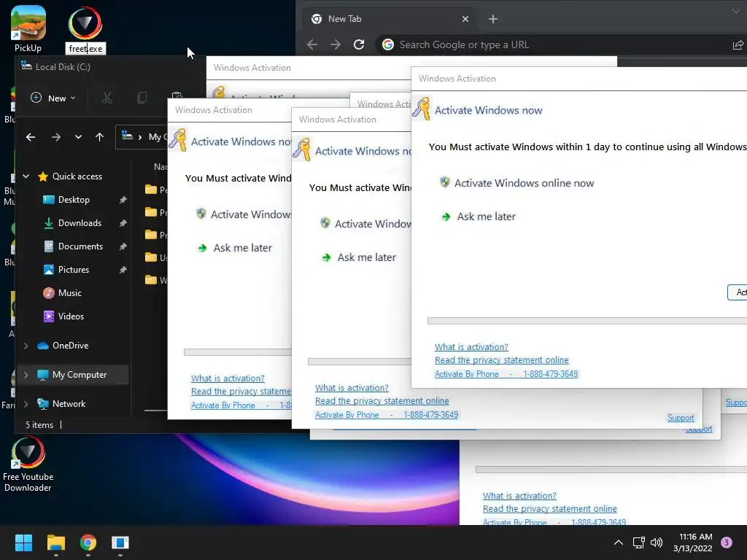Click progress bar in front activation dialog
The image size is (747, 560).
pyautogui.click(x=587, y=321)
